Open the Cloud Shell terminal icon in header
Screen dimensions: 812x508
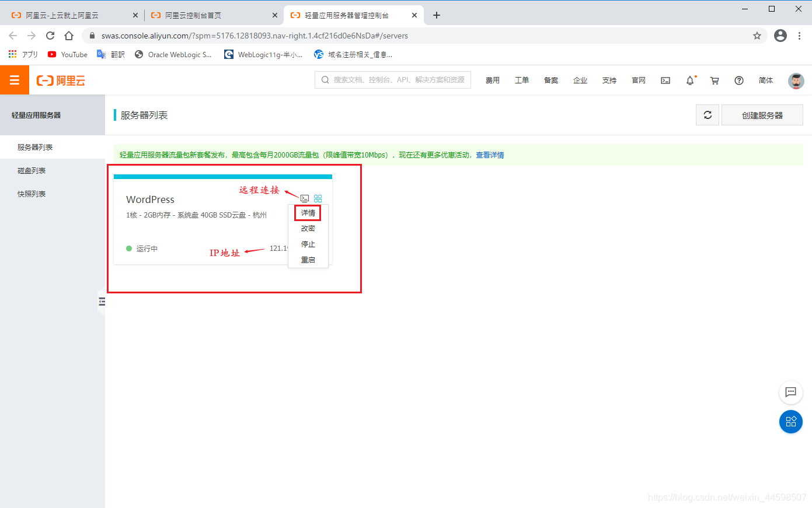(665, 80)
